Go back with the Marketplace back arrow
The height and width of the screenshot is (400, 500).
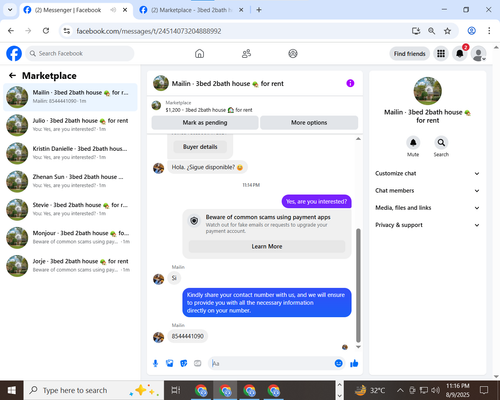pyautogui.click(x=13, y=76)
